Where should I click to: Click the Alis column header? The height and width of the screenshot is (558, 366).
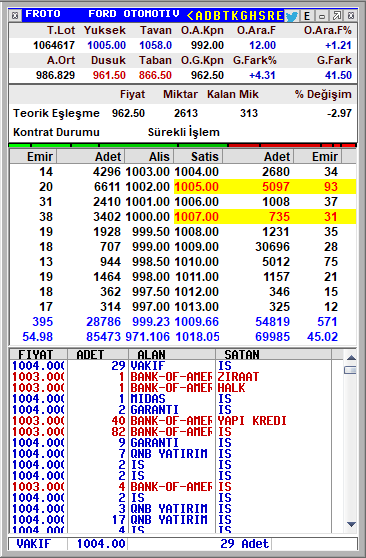tap(150, 157)
